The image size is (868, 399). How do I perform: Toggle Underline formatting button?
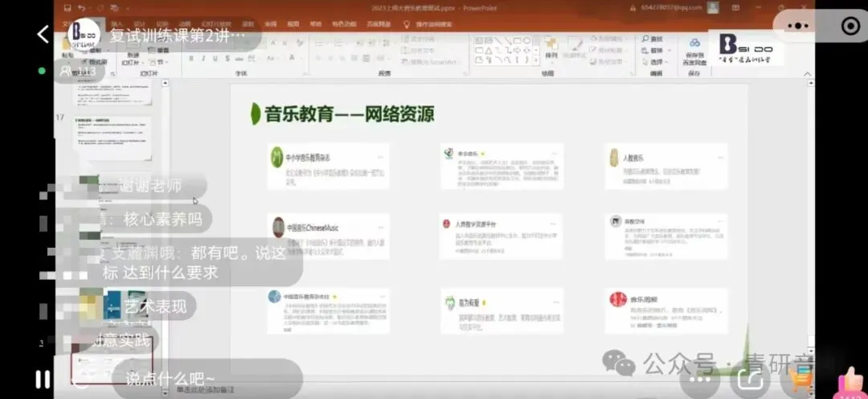click(215, 58)
